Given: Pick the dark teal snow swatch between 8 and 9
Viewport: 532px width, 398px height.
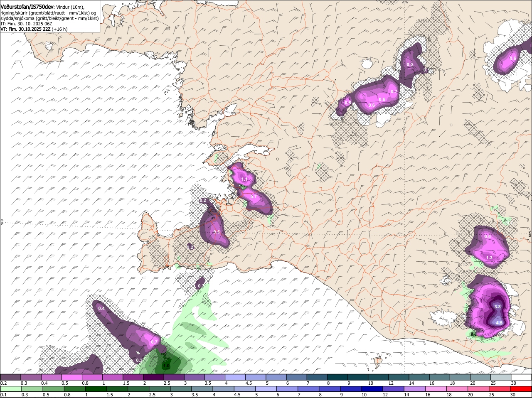Looking at the screenshot, I should tap(337, 377).
